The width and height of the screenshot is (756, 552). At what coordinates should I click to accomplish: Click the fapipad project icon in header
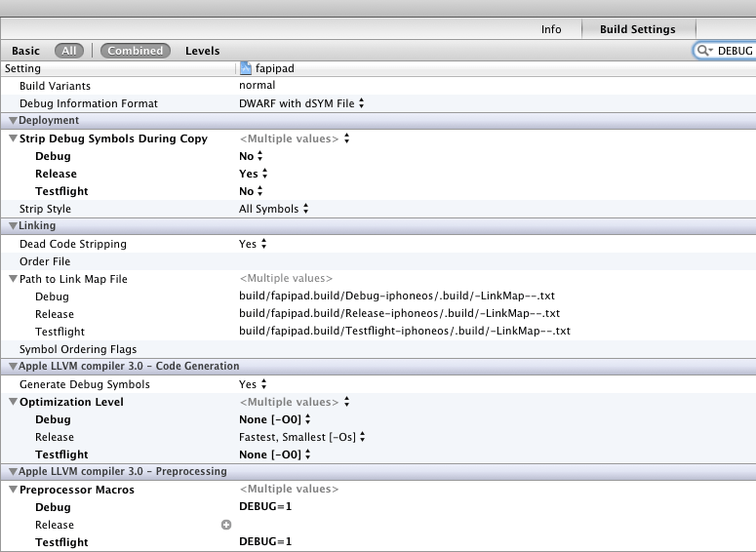(246, 68)
